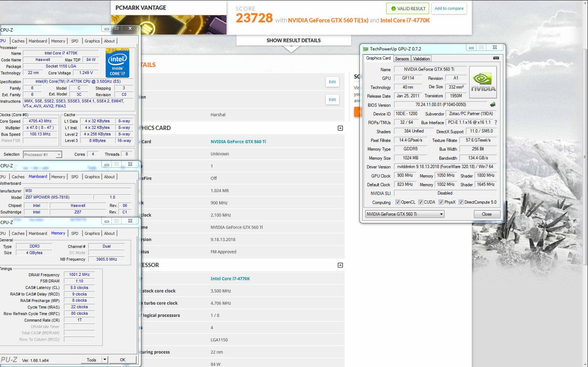Open Caches tab in top CPU-Z window

pyautogui.click(x=18, y=41)
